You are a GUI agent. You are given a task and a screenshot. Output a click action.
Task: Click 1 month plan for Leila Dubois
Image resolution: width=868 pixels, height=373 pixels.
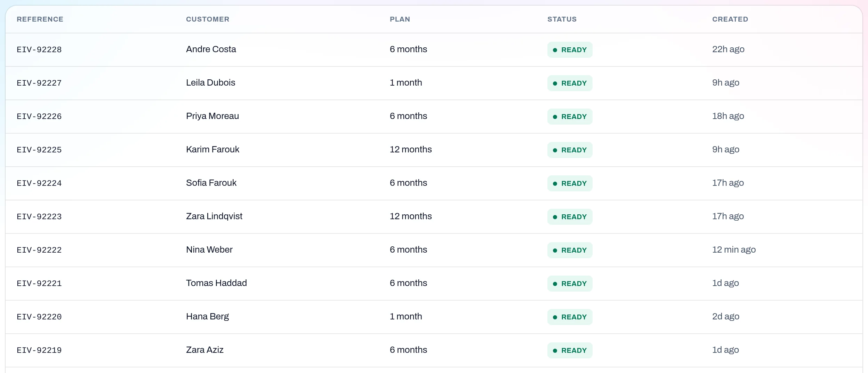pos(406,83)
